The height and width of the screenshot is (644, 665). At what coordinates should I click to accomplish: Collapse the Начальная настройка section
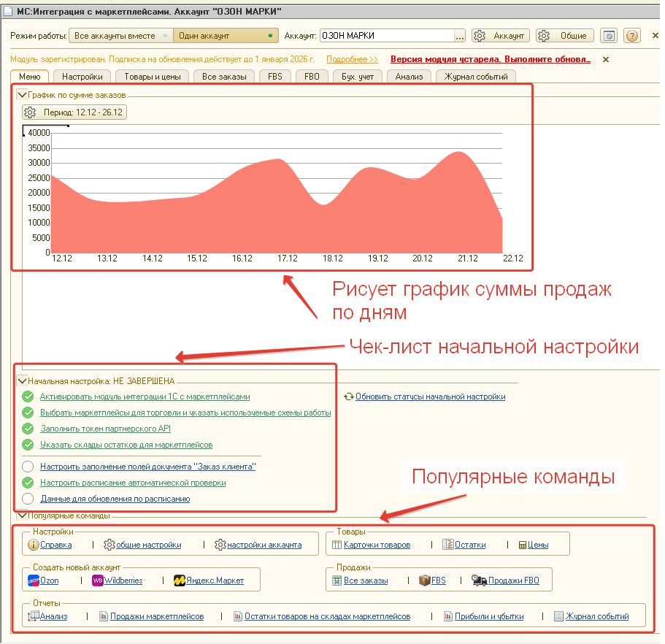pyautogui.click(x=22, y=380)
